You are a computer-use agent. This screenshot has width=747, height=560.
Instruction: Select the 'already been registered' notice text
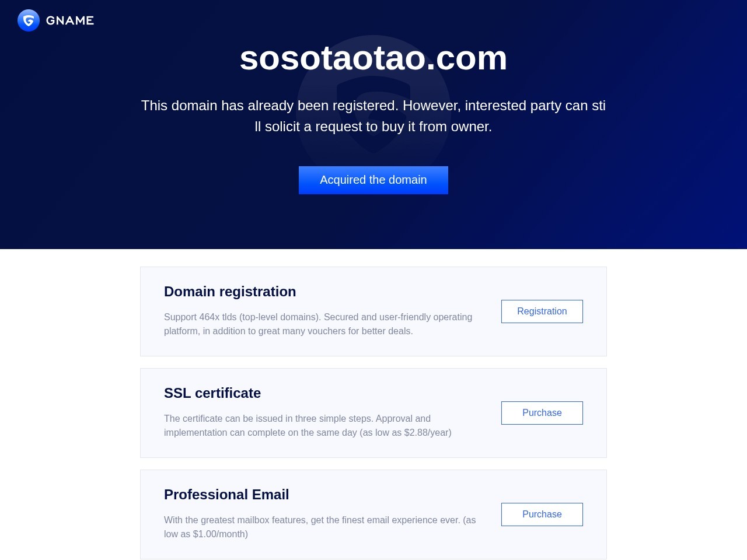click(373, 116)
